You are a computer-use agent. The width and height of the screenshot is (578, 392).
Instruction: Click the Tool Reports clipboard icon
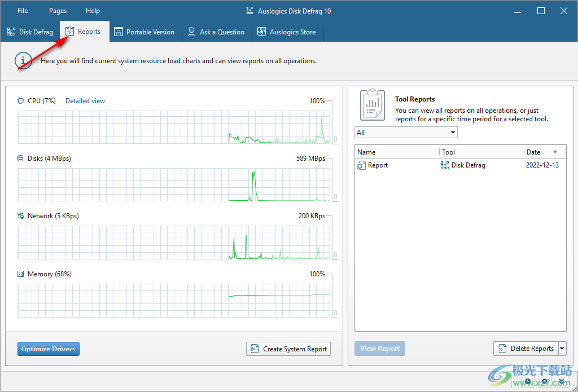pos(373,105)
